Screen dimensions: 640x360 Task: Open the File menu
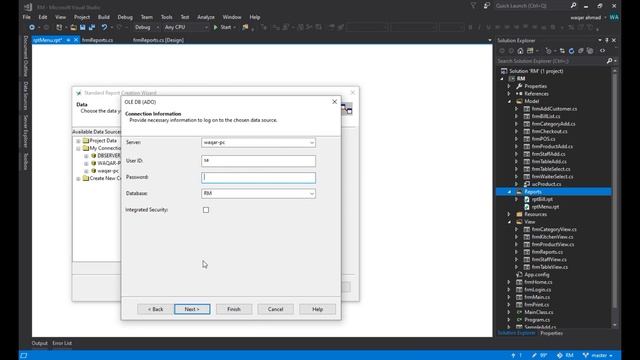pyautogui.click(x=27, y=17)
